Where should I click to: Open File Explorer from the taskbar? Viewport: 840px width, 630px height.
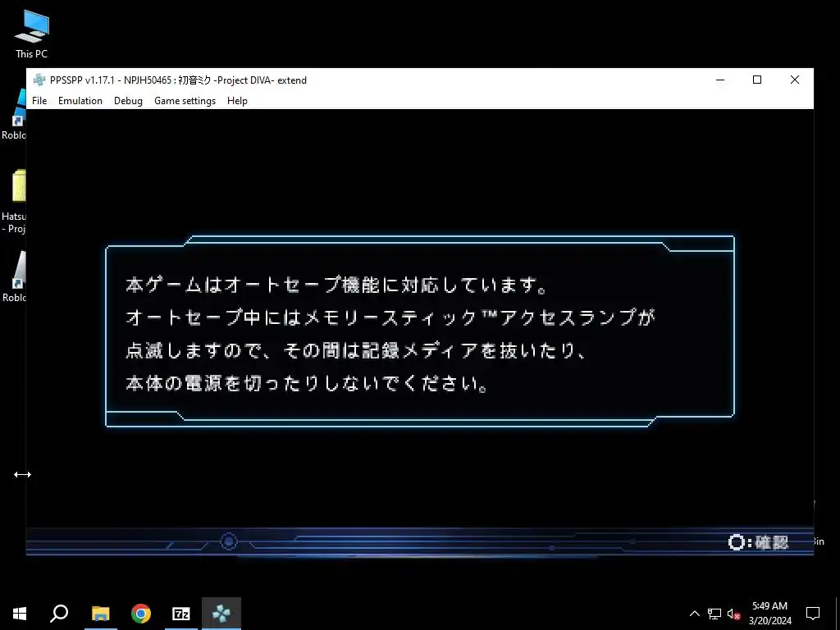tap(100, 614)
